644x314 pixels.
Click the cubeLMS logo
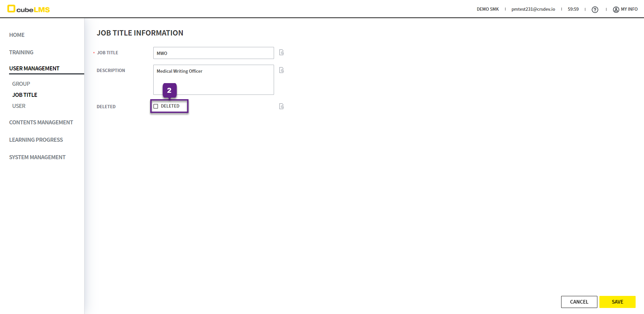(29, 9)
